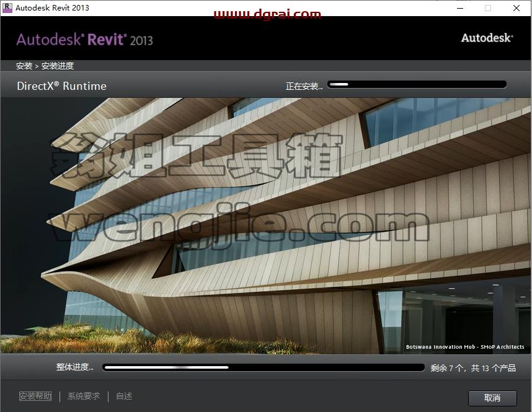Open the Installation Help (安装帮助) link
The width and height of the screenshot is (532, 412).
click(x=35, y=396)
